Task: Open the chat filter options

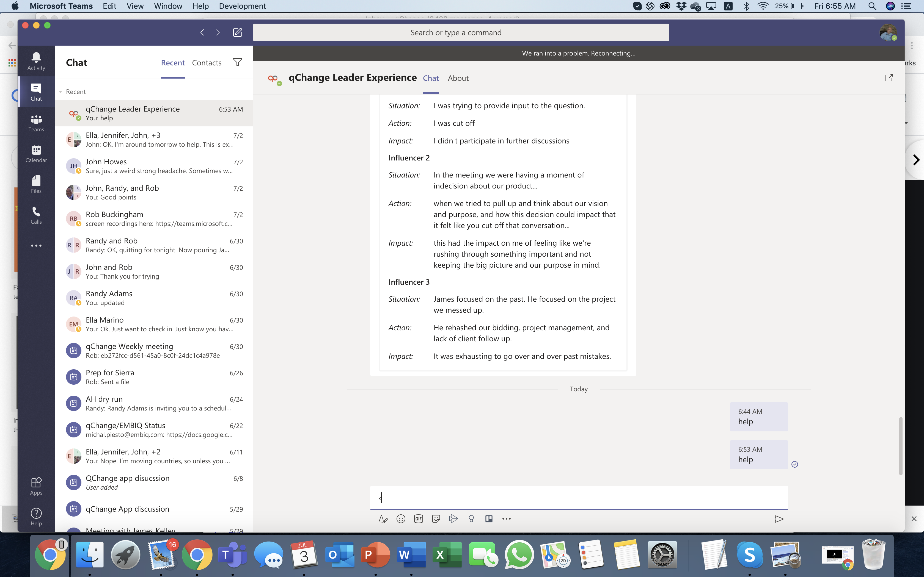Action: (x=237, y=62)
